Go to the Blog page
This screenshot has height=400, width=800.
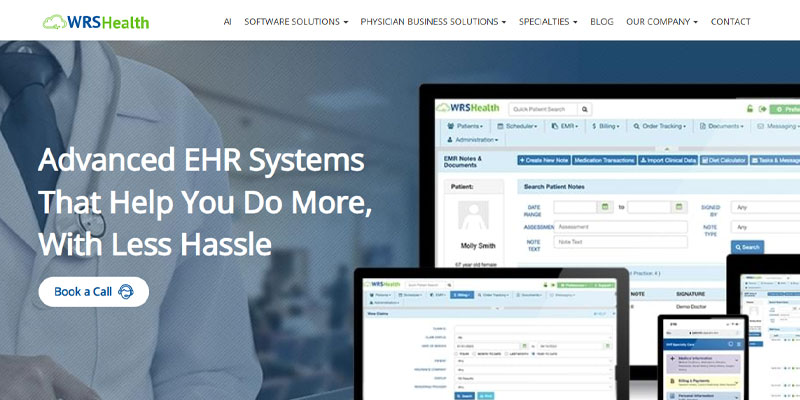[602, 21]
